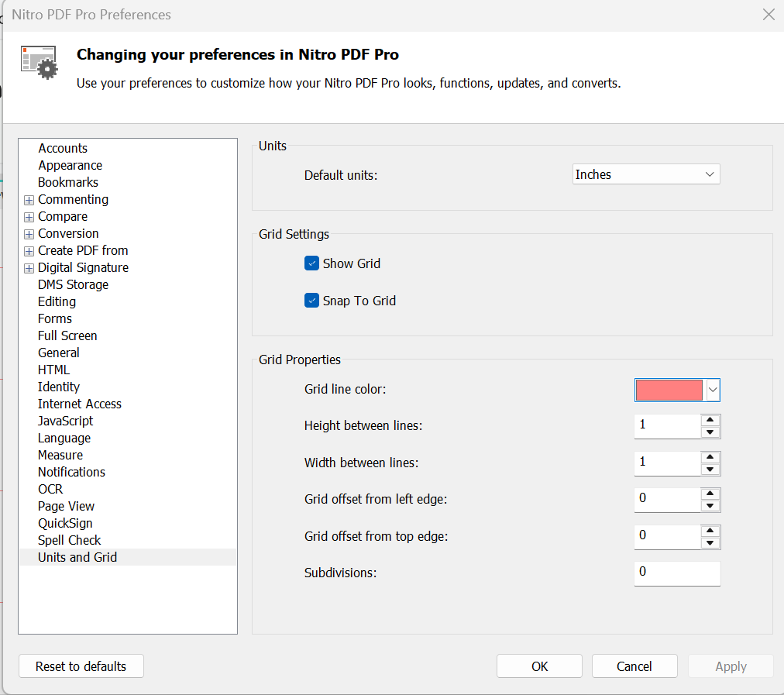Expand the Commenting tree node

pos(29,200)
